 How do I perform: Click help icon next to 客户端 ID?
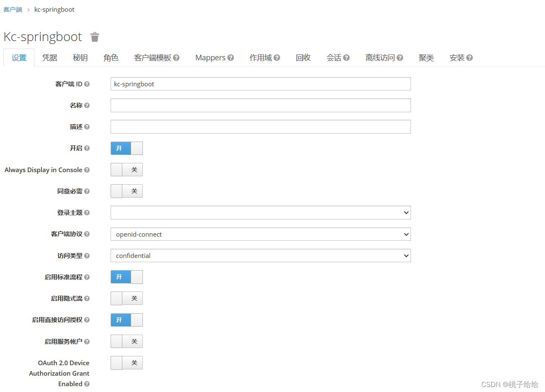[x=87, y=84]
